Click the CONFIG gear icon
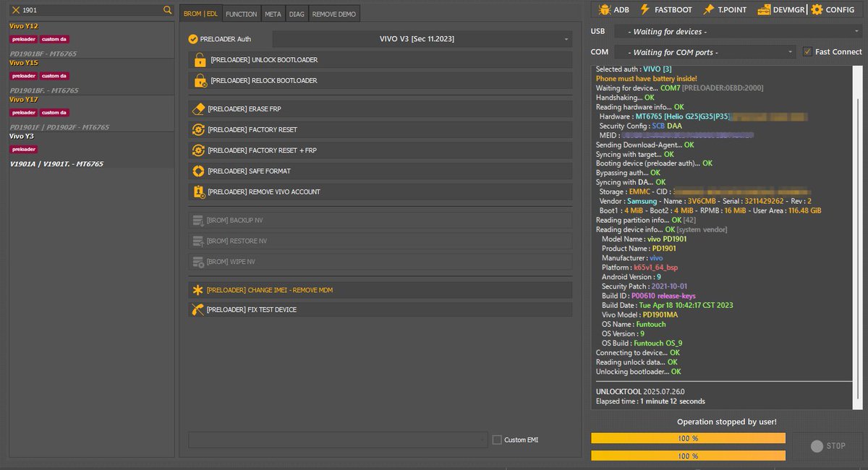Image resolution: width=868 pixels, height=470 pixels. (x=817, y=9)
